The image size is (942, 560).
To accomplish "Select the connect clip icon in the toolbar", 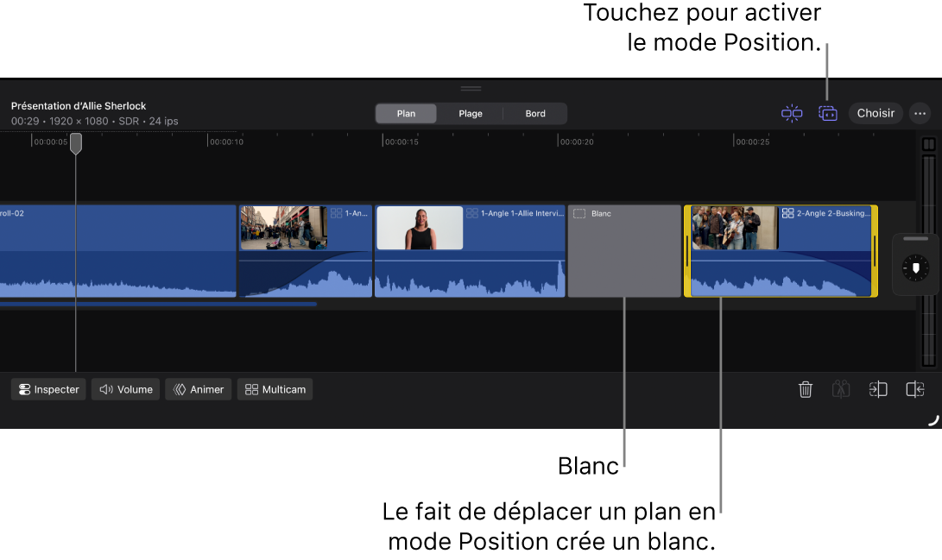I will coord(792,113).
